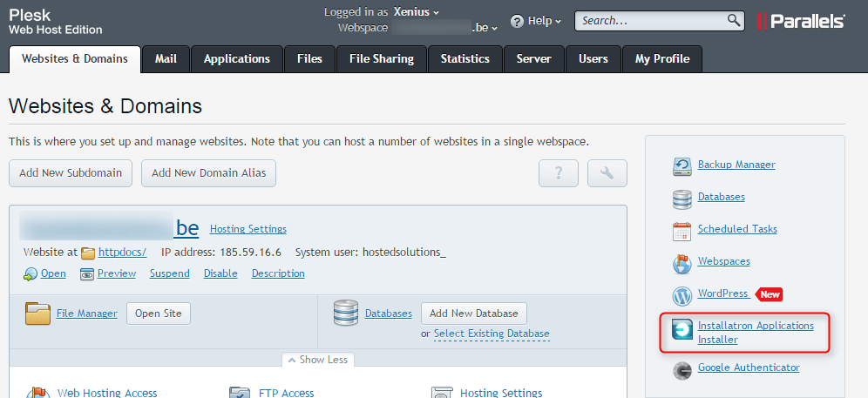Click Add New Subdomain button
868x398 pixels.
coord(71,173)
